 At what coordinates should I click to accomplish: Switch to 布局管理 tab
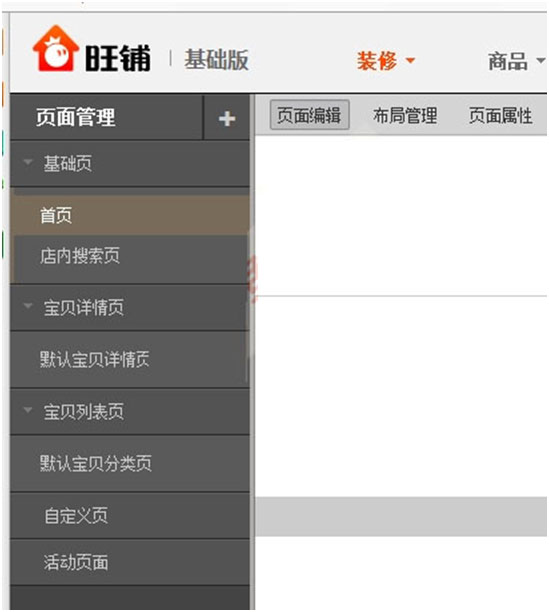tap(405, 116)
